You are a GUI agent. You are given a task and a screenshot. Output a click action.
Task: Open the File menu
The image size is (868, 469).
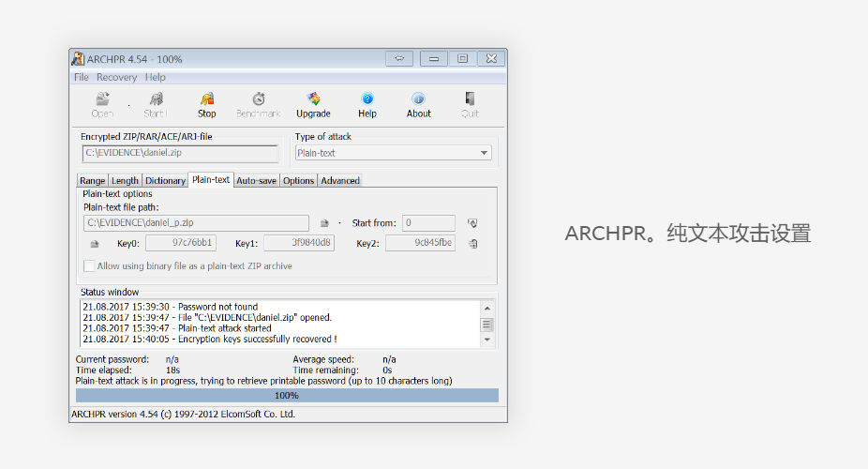pos(82,78)
